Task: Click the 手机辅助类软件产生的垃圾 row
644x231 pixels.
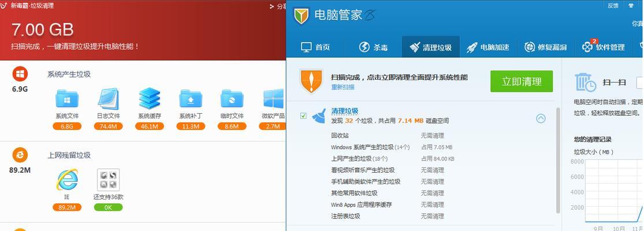Action: tap(388, 181)
